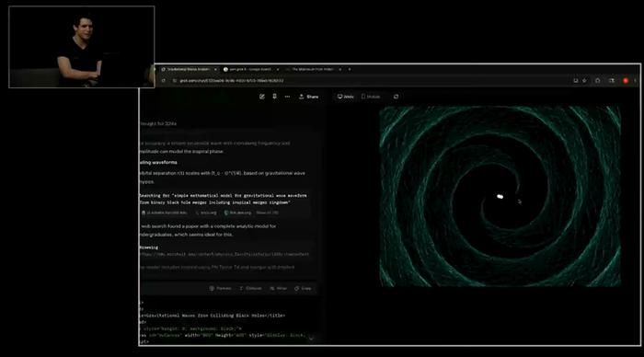Click the white black-hole dot in animation
This screenshot has height=357, width=644.
click(500, 197)
